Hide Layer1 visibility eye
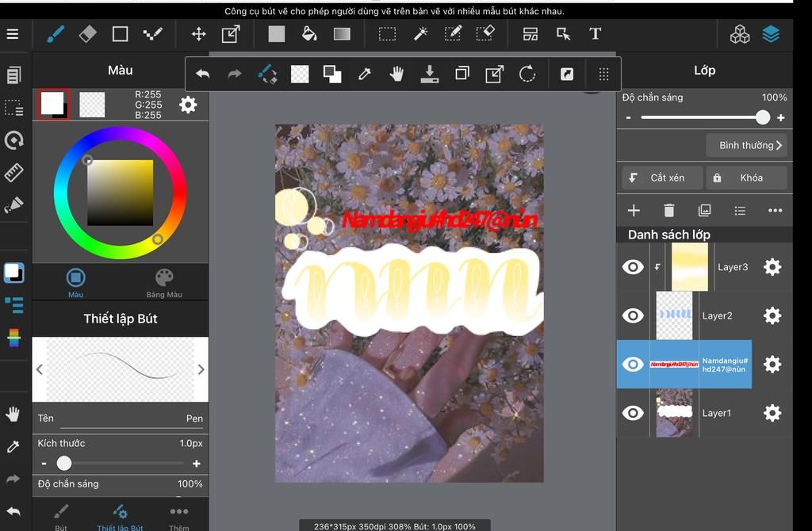This screenshot has height=531, width=812. pyautogui.click(x=633, y=413)
